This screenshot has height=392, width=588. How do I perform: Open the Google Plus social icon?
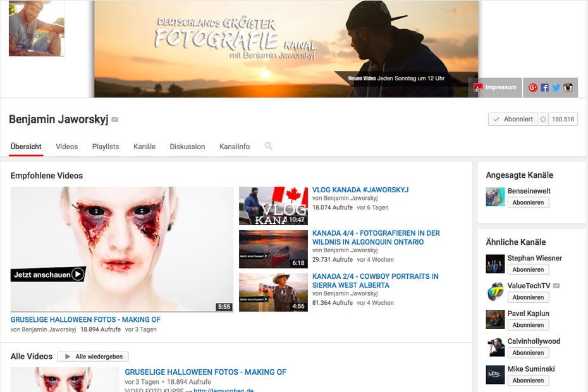point(533,87)
